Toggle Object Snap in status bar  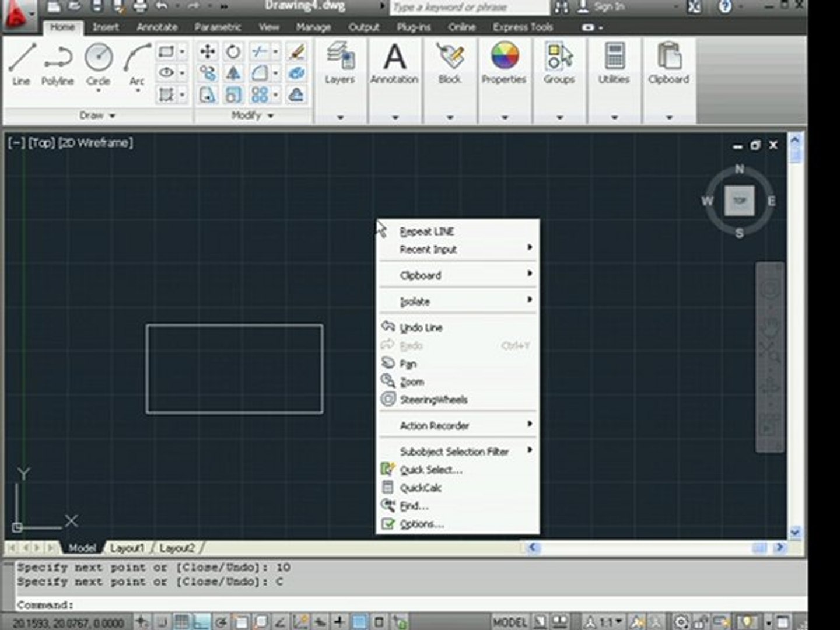(241, 622)
